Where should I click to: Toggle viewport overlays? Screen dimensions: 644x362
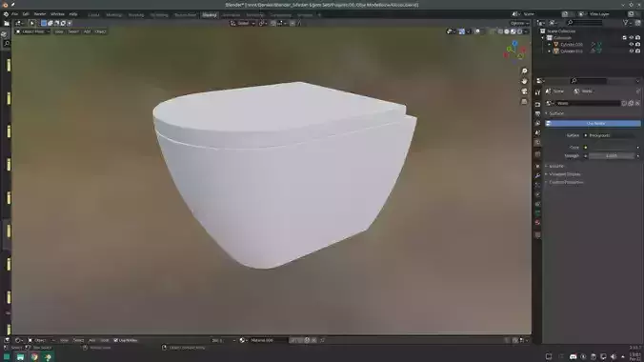coord(477,31)
